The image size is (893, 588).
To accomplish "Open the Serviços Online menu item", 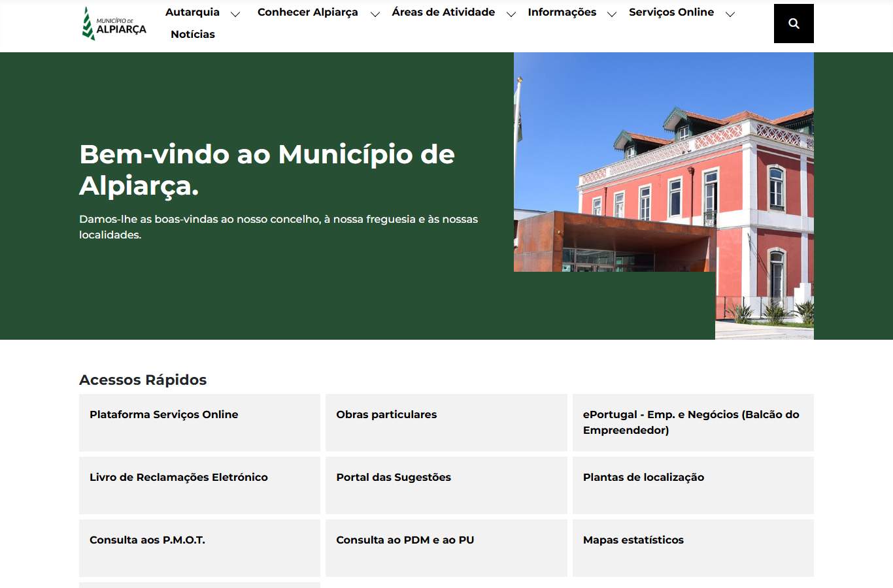I will point(671,12).
